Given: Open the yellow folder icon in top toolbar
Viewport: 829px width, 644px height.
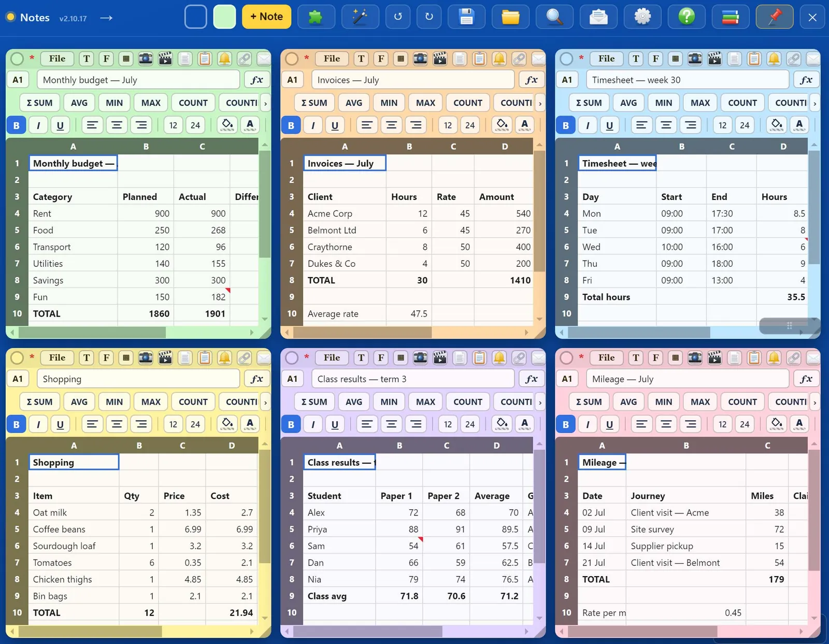Looking at the screenshot, I should [510, 17].
